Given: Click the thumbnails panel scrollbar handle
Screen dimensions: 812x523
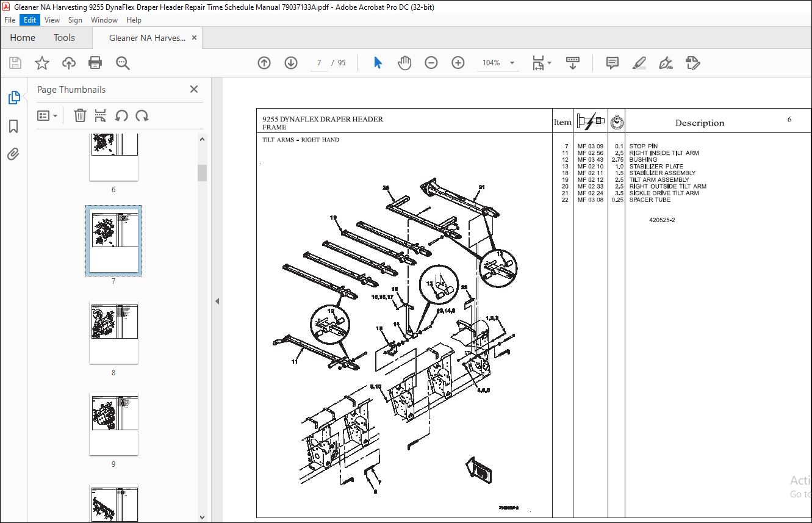Looking at the screenshot, I should pyautogui.click(x=202, y=173).
